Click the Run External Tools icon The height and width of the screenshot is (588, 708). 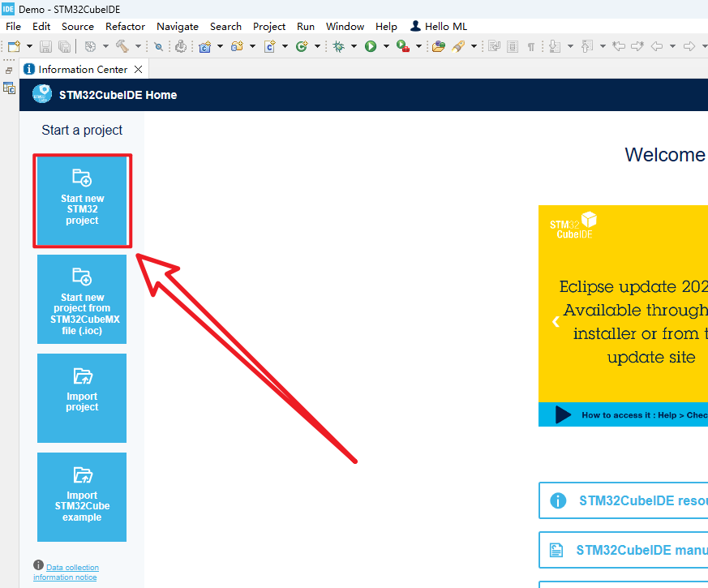(x=403, y=46)
